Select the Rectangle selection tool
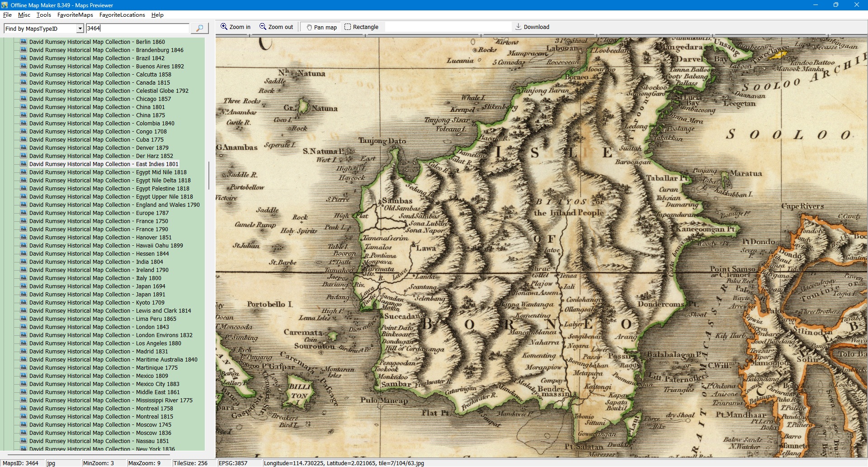Viewport: 868px width, 467px height. 361,27
